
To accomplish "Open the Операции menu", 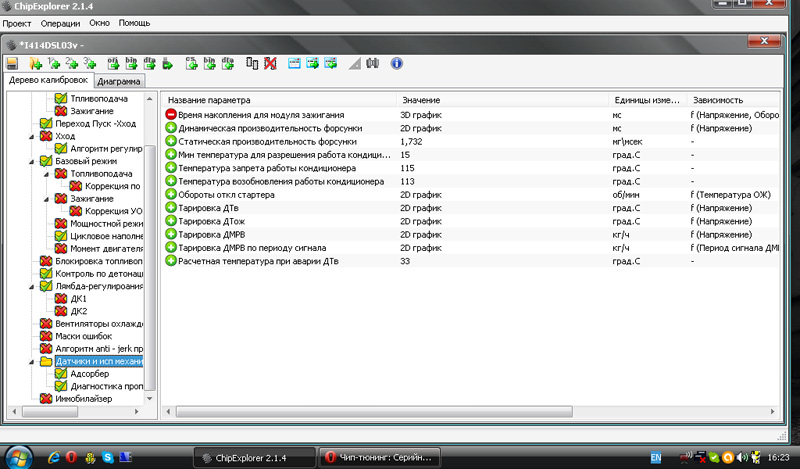I will point(62,21).
